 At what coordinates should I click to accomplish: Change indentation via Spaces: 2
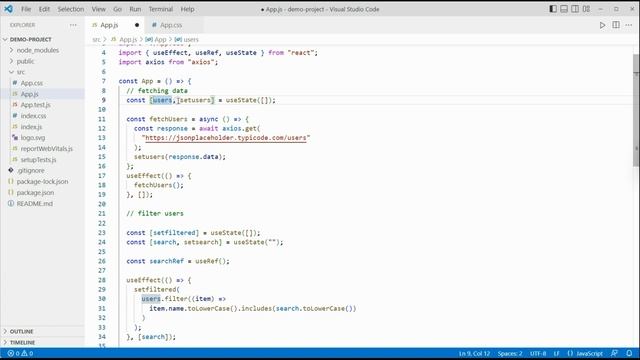(510, 353)
